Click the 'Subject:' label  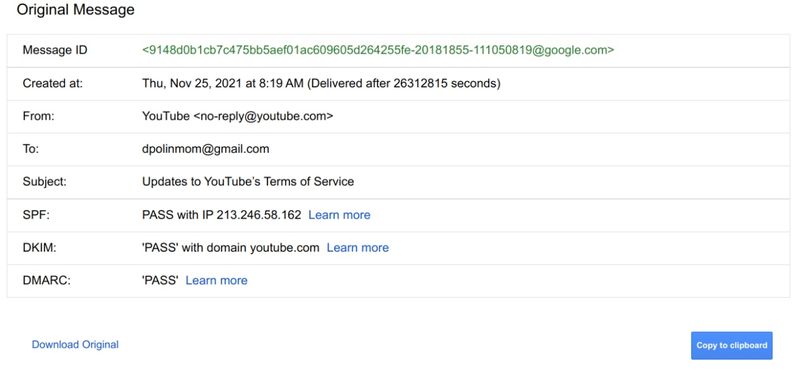[44, 182]
